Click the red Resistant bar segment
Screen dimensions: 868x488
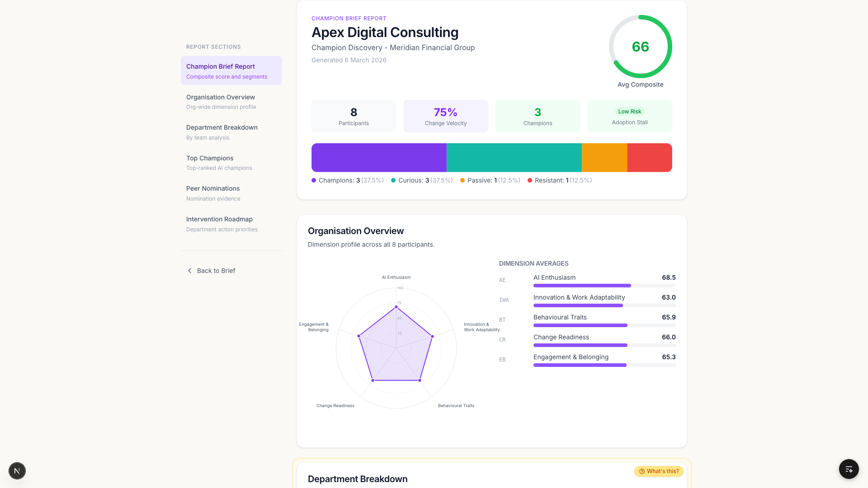(650, 158)
